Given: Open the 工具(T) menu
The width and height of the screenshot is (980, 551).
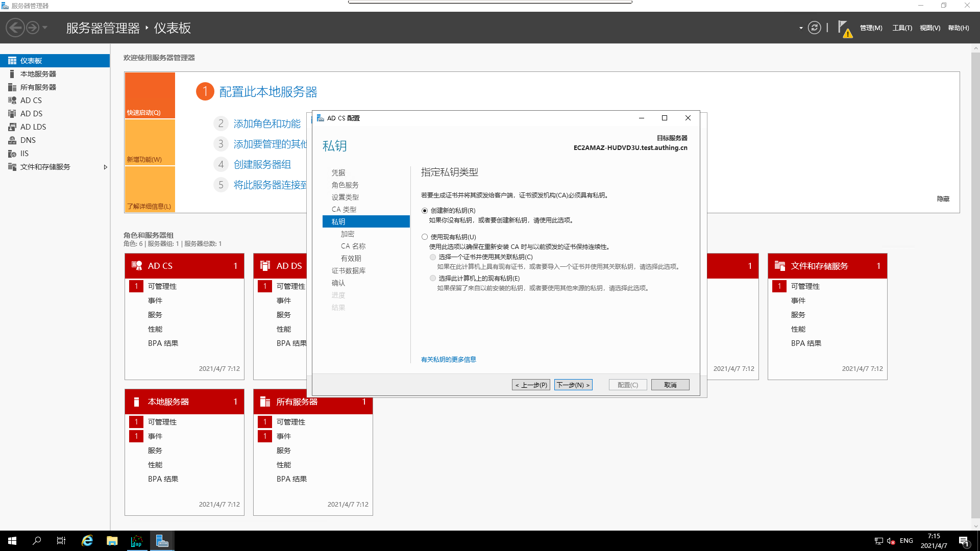Looking at the screenshot, I should point(902,28).
